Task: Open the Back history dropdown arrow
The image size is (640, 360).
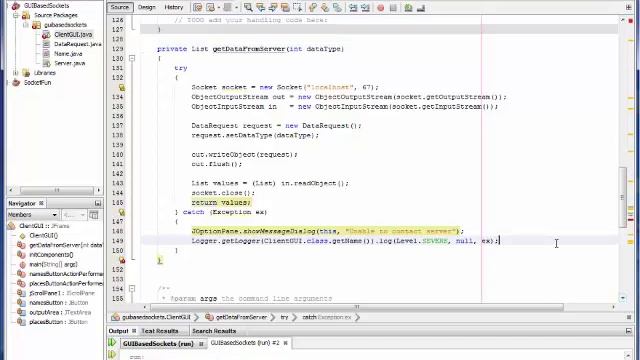Action: (x=218, y=7)
